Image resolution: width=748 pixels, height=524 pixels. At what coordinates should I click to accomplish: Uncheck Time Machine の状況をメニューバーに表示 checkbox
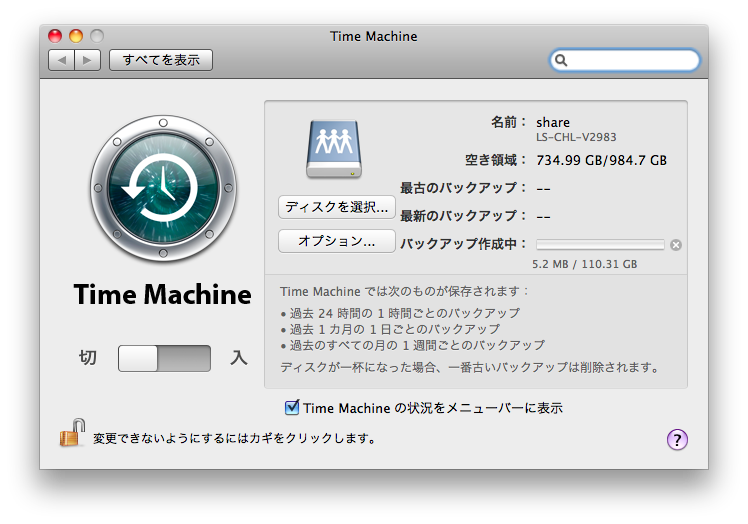[292, 408]
